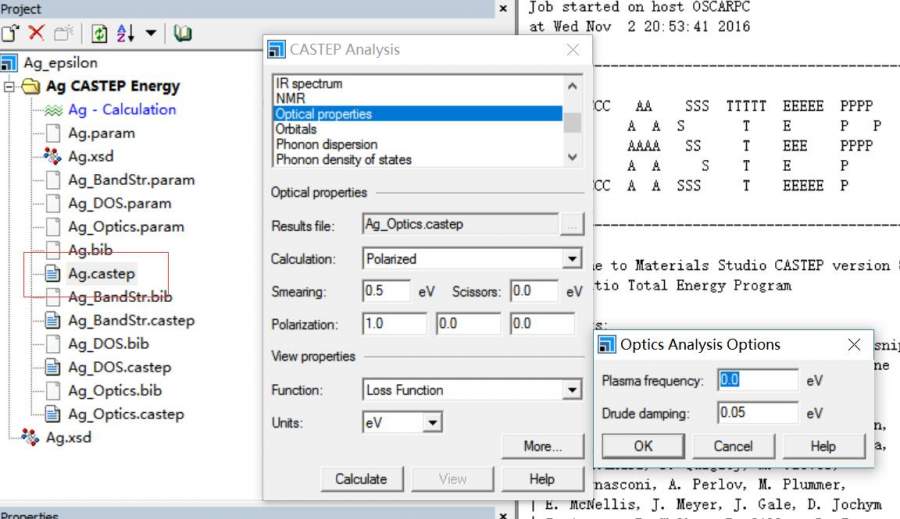The height and width of the screenshot is (519, 900).
Task: Close the Project panel
Action: [x=503, y=9]
